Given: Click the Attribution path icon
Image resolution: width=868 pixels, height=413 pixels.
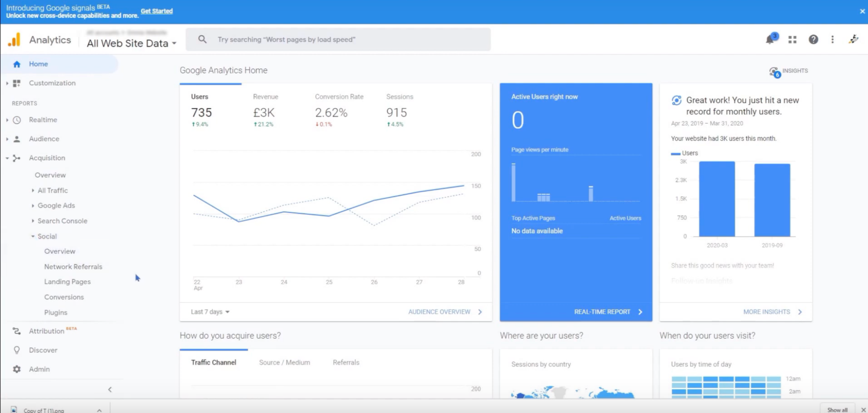Looking at the screenshot, I should 17,331.
